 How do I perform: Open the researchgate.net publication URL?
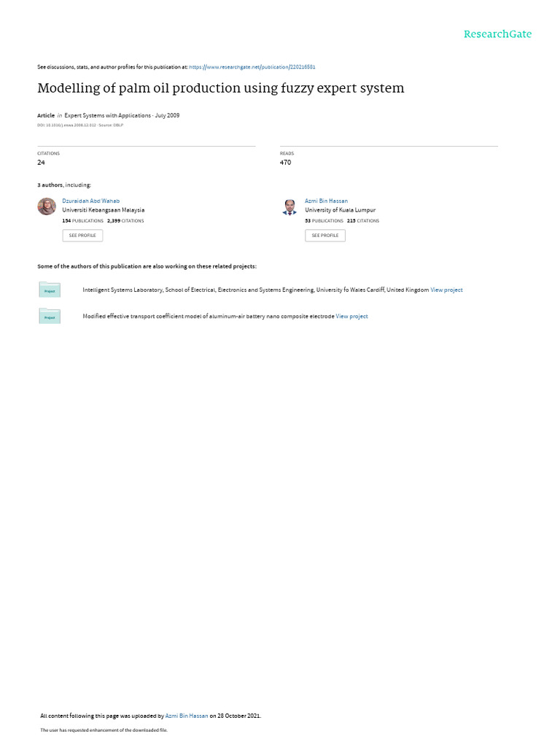pos(252,66)
